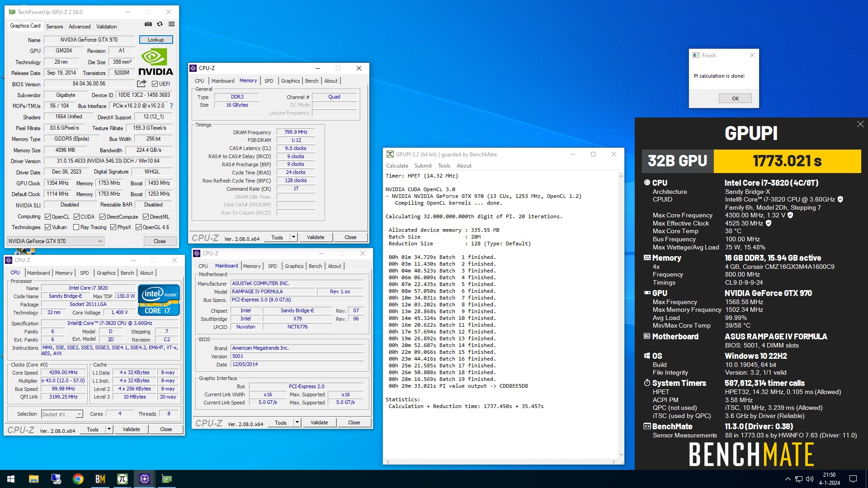Open the Socket #1 selection dropdown
Screen dimensions: 868x488
click(x=62, y=414)
